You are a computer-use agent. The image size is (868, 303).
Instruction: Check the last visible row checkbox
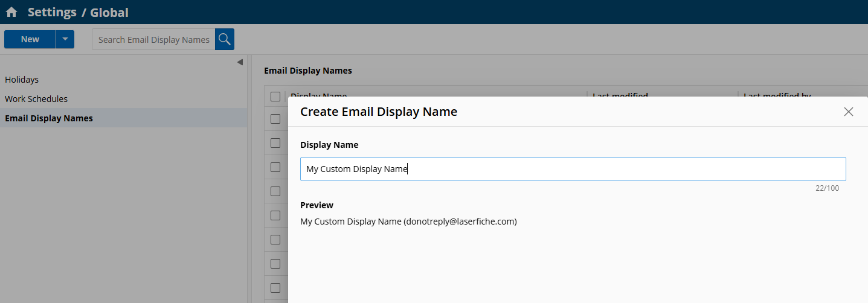275,288
